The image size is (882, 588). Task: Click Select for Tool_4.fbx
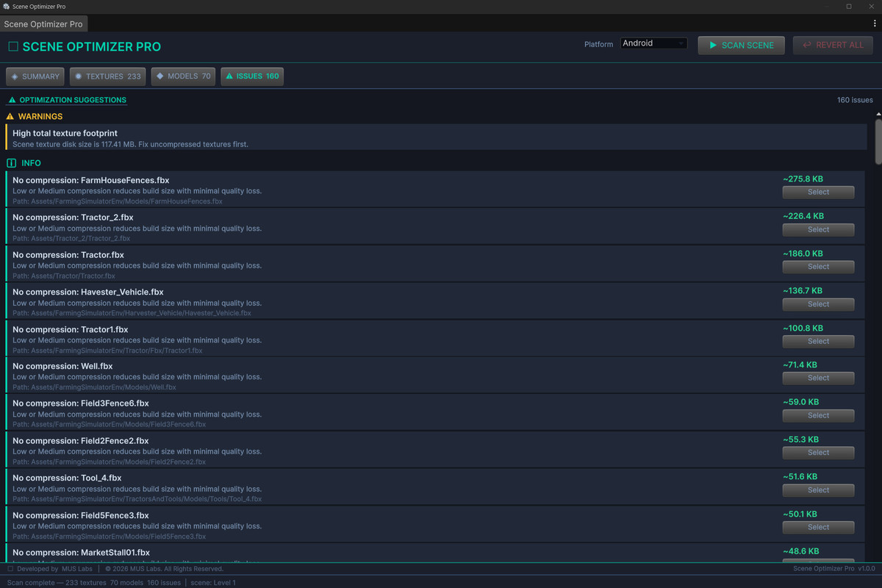[818, 490]
